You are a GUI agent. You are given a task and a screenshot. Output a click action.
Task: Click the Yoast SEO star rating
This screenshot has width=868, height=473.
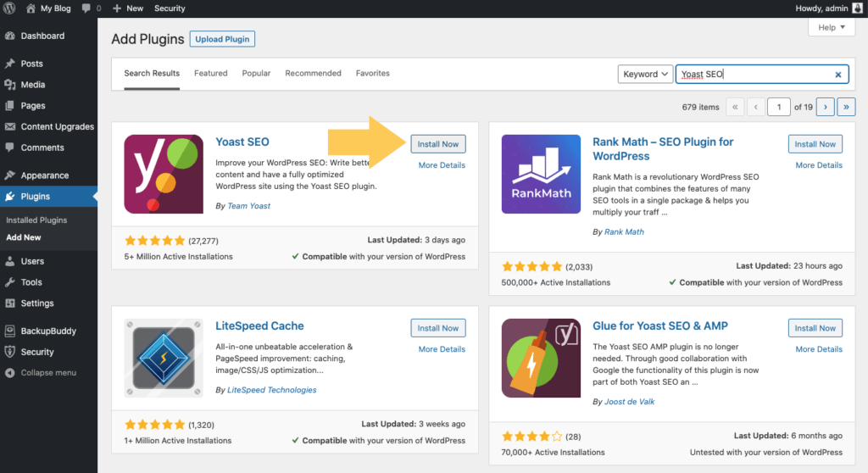click(155, 241)
